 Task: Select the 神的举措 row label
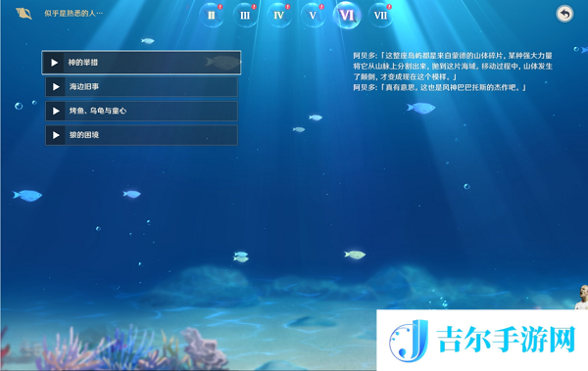pyautogui.click(x=83, y=63)
